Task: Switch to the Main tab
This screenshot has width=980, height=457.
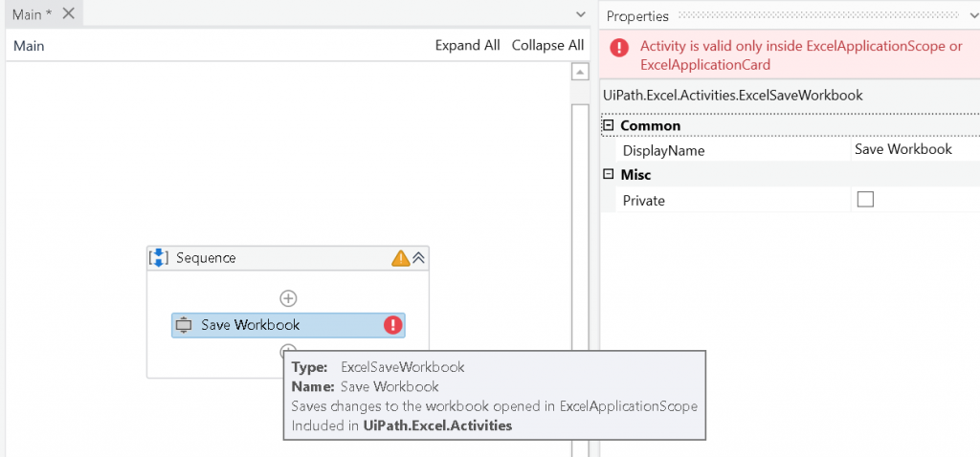Action: [x=31, y=14]
